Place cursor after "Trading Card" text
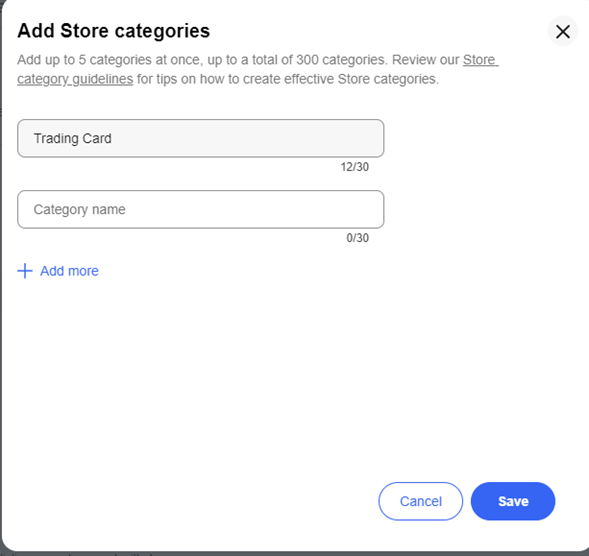 113,138
